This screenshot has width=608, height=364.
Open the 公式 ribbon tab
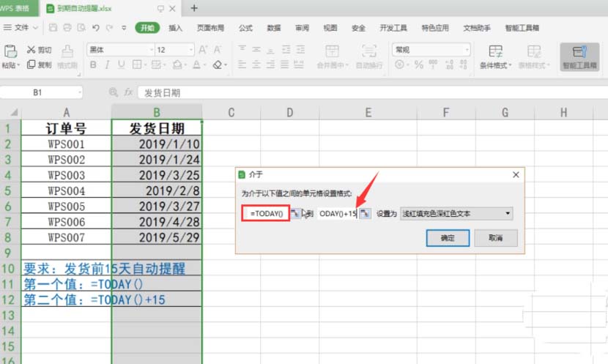tap(245, 28)
